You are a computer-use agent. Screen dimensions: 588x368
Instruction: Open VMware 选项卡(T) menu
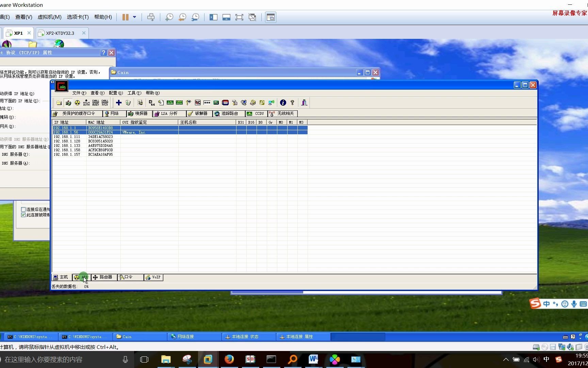[x=78, y=17]
